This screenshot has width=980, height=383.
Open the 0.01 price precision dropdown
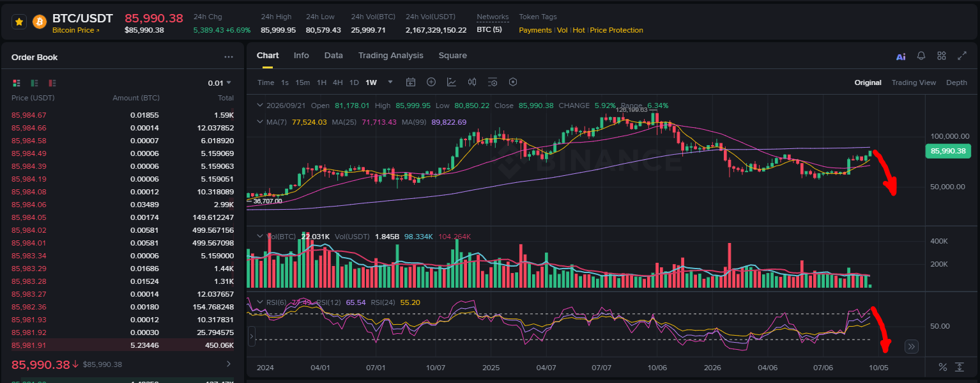tap(219, 83)
